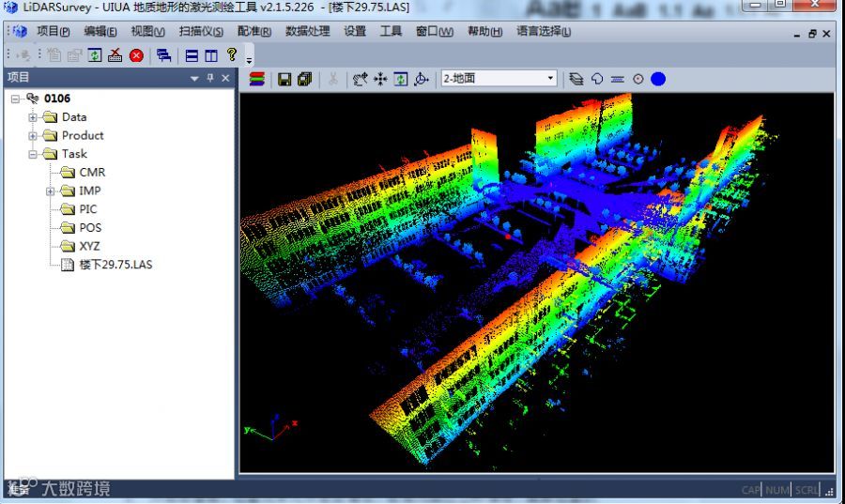The height and width of the screenshot is (504, 845).
Task: Toggle the pin on the 项目 panel
Action: click(210, 78)
